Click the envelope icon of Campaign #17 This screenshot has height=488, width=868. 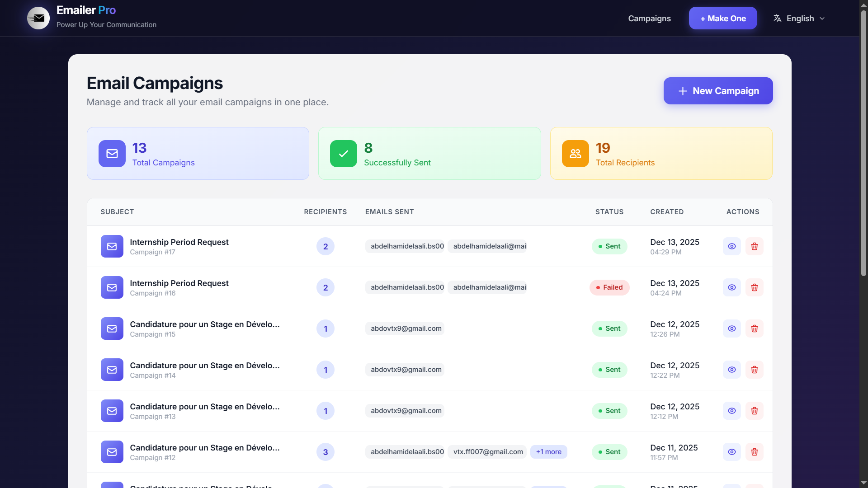[x=112, y=246]
